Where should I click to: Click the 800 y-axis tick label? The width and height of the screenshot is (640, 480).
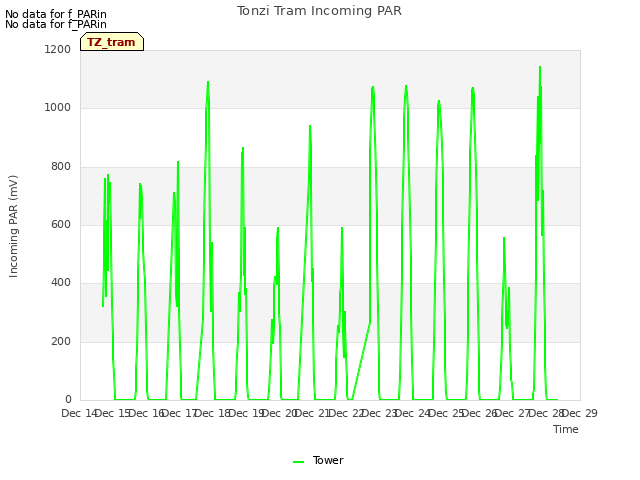click(61, 166)
